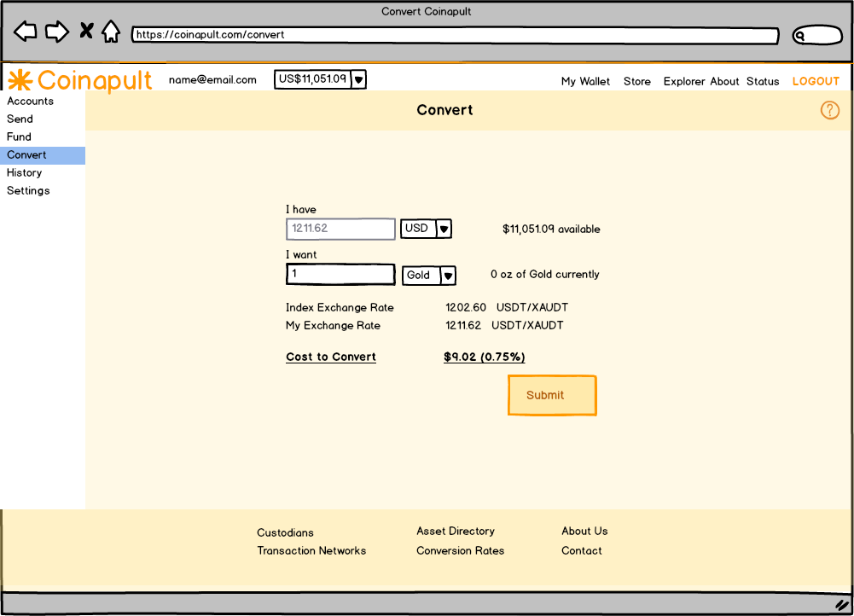
Task: Open Settings in the sidebar
Action: point(28,190)
